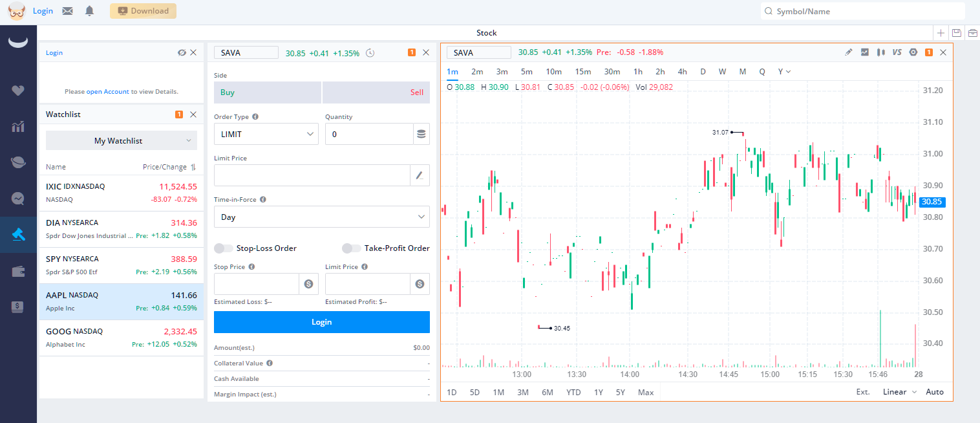Image resolution: width=980 pixels, height=423 pixels.
Task: Expand the Y interval dropdown
Action: [785, 72]
